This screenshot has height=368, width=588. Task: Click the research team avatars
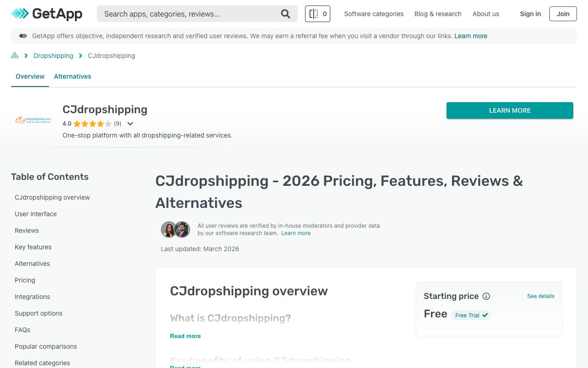click(x=175, y=230)
